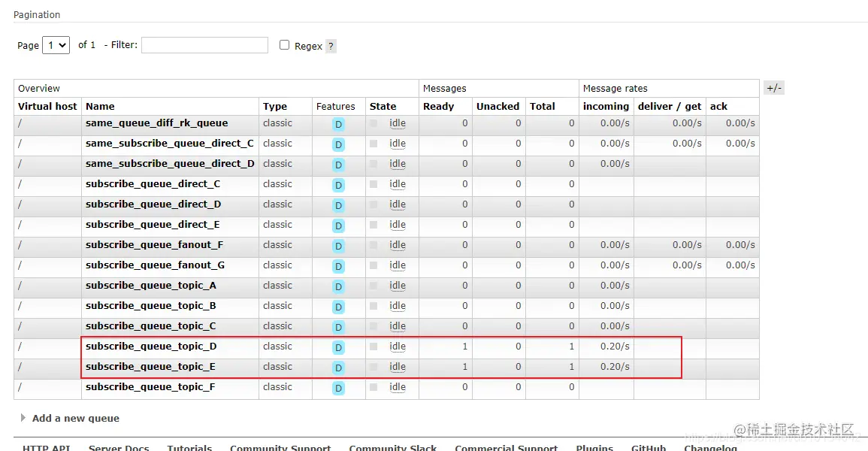
Task: Open queue subscribe_queue_direct_C
Action: (153, 183)
